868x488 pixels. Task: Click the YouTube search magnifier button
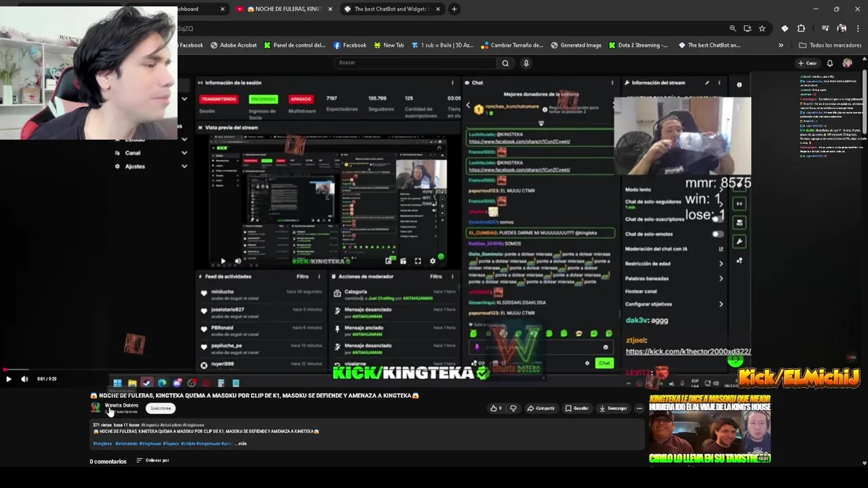click(505, 63)
